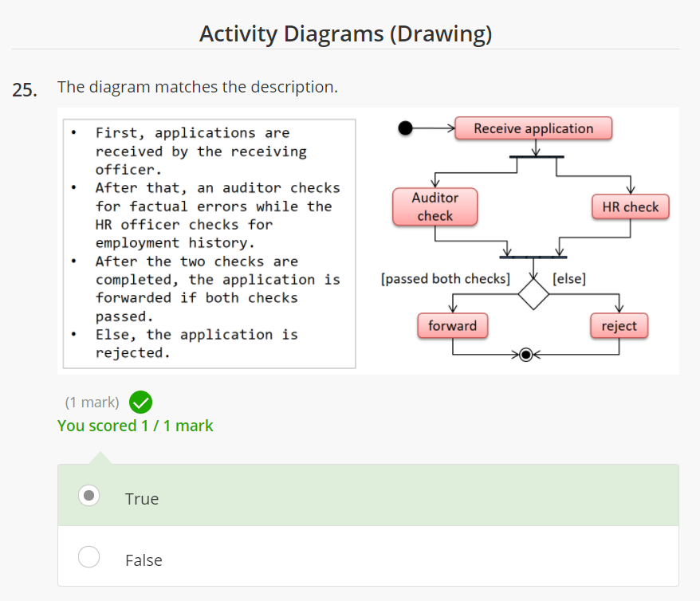Click the black initial node circle
Viewport: 700px width, 601px height.
pos(405,128)
